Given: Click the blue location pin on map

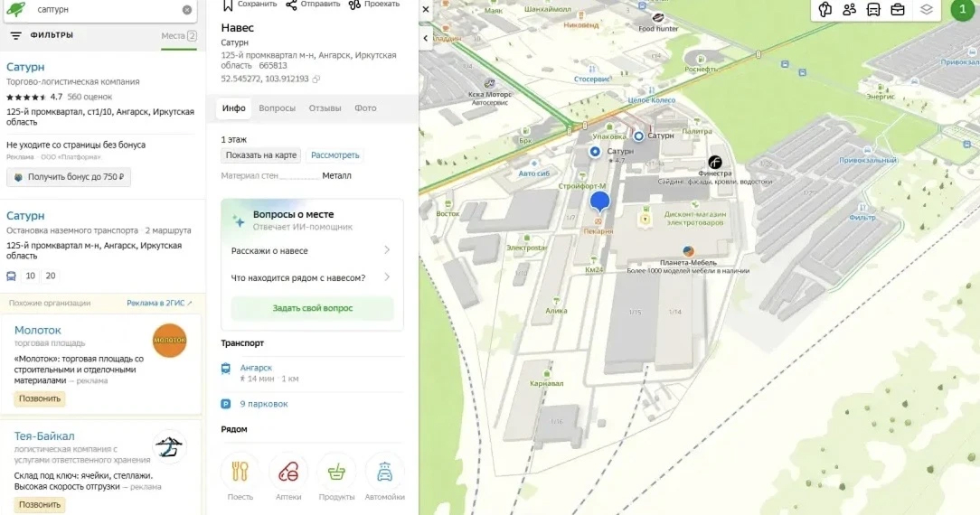Looking at the screenshot, I should coord(599,201).
